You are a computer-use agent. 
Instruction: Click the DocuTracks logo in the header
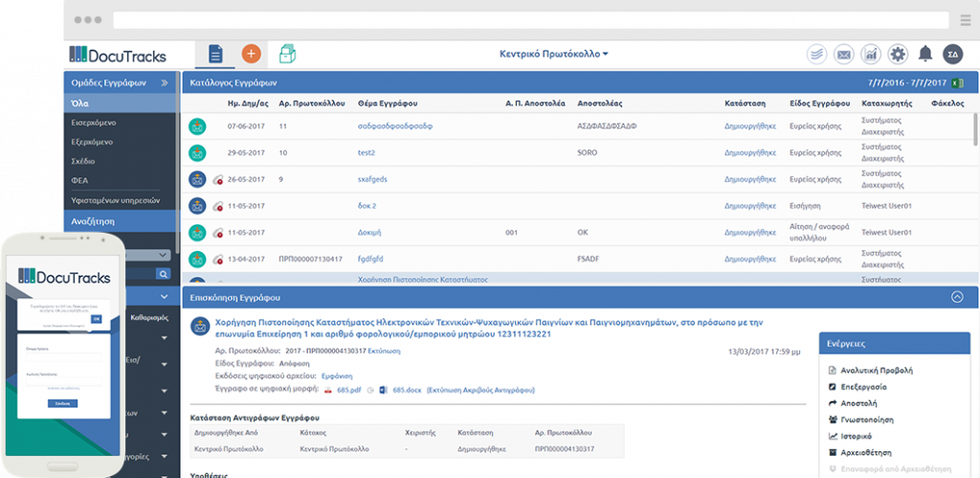tap(118, 55)
